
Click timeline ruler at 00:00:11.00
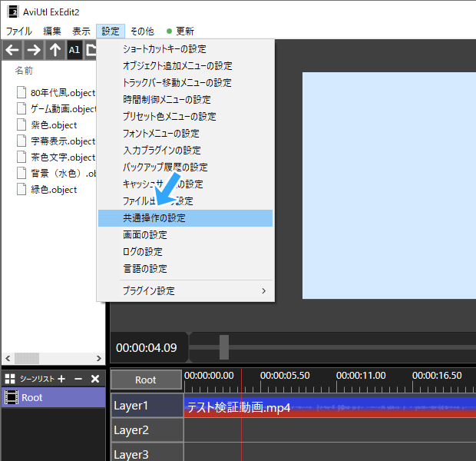pyautogui.click(x=361, y=376)
